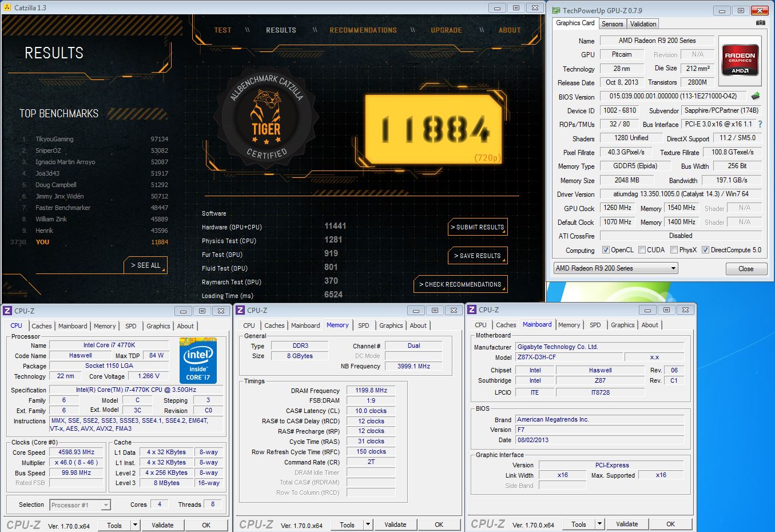Click the BIOS save chip icon in GPU-Z

click(x=756, y=96)
